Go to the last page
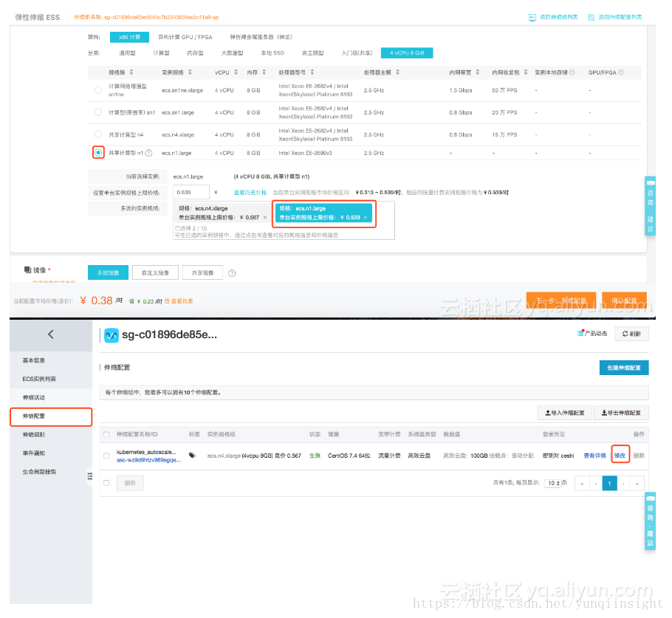 coord(637,484)
